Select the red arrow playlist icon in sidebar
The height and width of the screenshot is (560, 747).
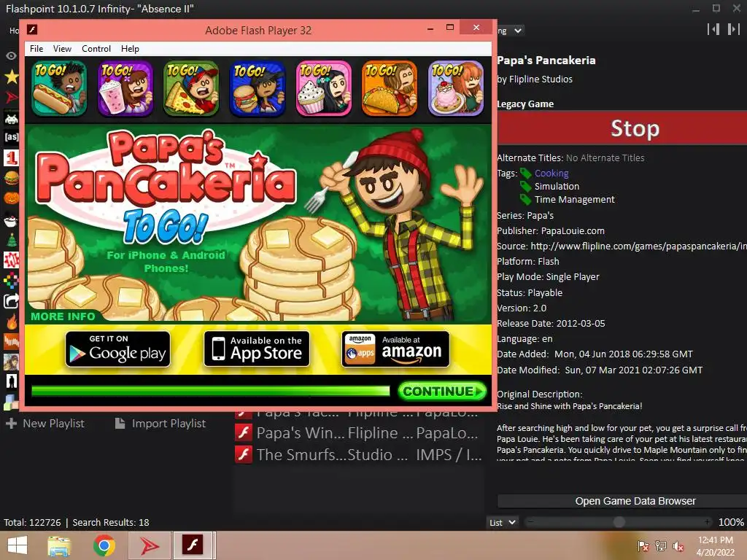pyautogui.click(x=11, y=97)
